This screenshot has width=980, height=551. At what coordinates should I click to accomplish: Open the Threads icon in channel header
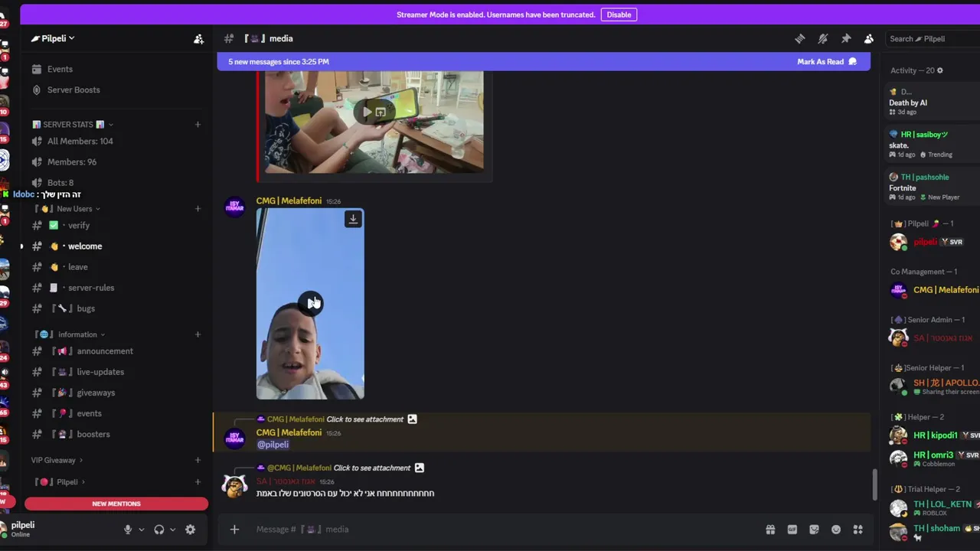[799, 38]
